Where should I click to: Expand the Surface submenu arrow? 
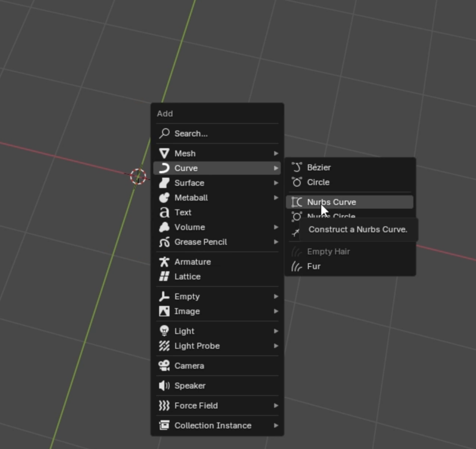pos(276,183)
